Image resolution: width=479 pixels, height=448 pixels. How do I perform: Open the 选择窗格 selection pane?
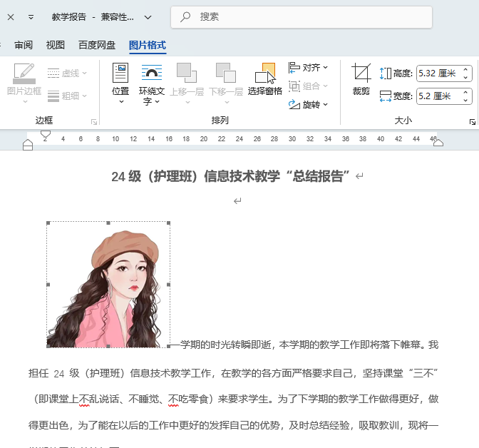coord(265,79)
